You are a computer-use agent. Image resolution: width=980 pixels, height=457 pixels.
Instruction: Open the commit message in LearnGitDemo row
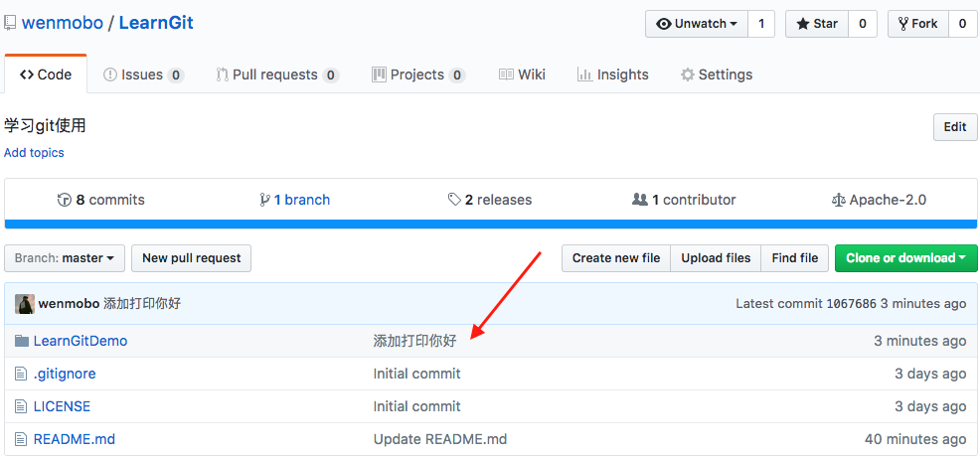415,341
